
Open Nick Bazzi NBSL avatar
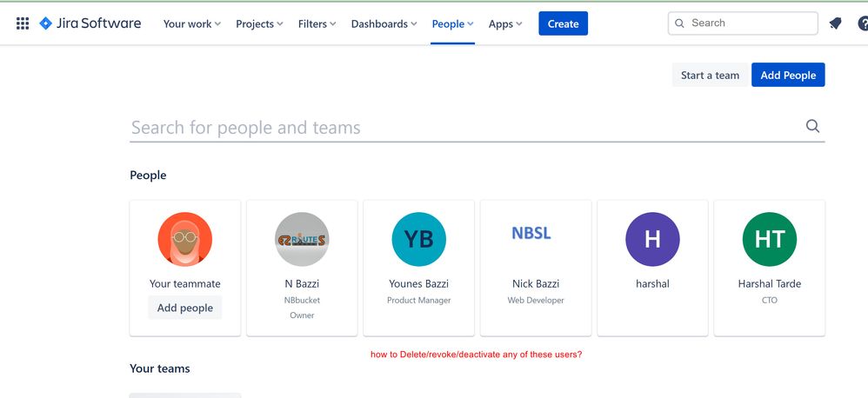[x=531, y=233]
